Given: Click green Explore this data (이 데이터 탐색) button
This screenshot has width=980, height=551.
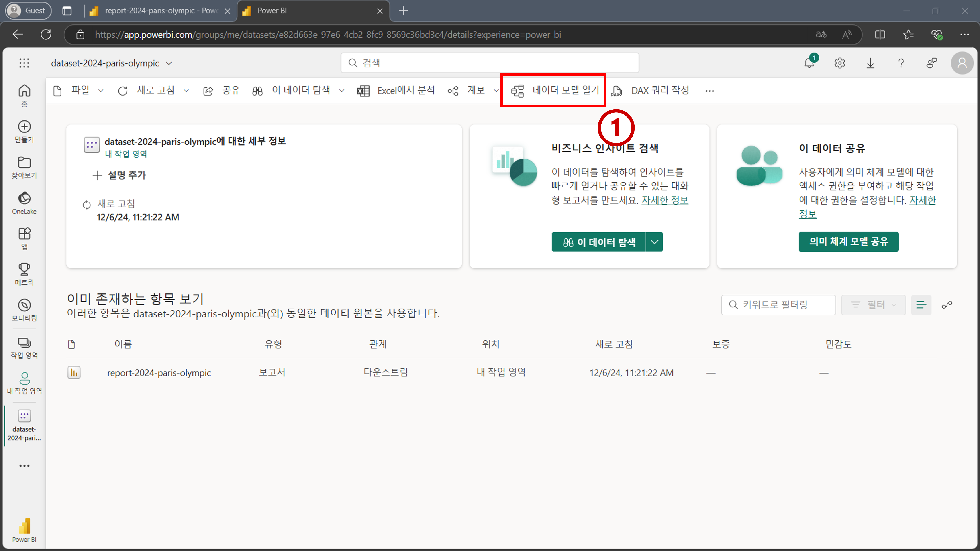Looking at the screenshot, I should [599, 242].
